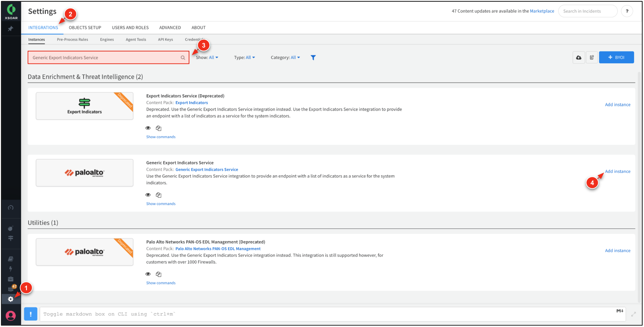
Task: Open Palo Alto Networks PAN-OS EDL Management pack link
Action: (x=218, y=249)
